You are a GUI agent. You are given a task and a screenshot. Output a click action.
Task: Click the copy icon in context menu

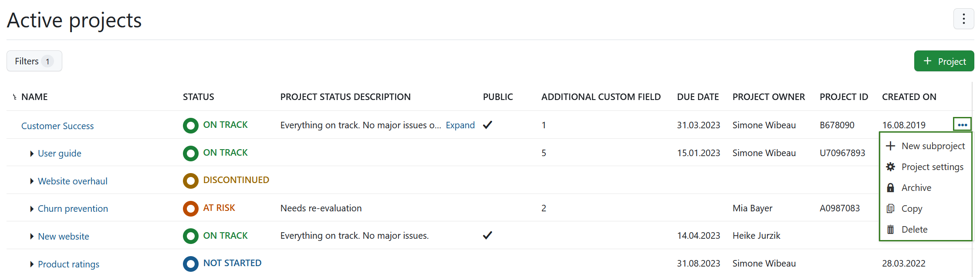point(891,209)
